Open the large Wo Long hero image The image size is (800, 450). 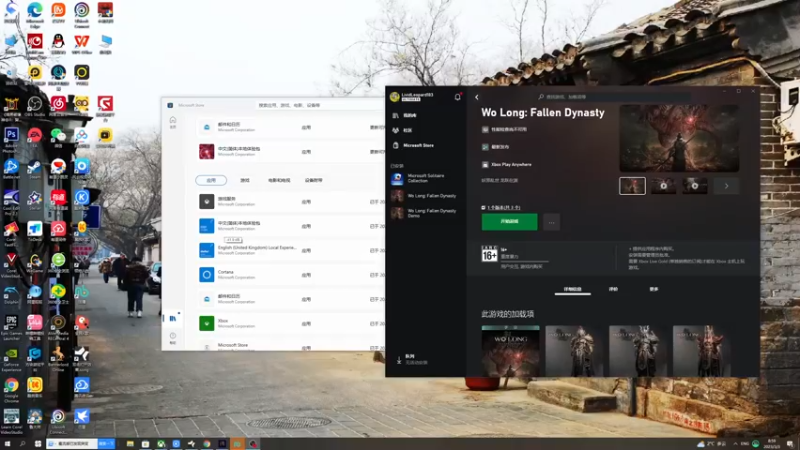click(x=679, y=138)
